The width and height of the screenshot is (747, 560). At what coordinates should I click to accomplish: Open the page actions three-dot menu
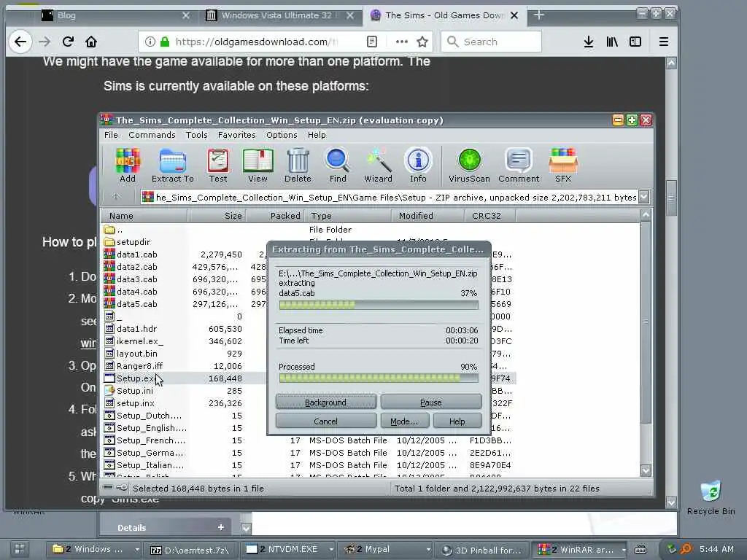point(402,42)
